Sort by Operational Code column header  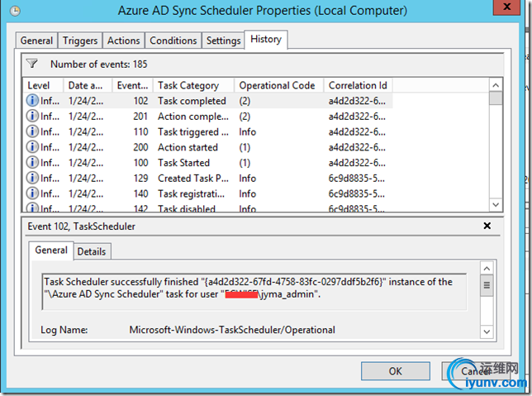click(279, 85)
